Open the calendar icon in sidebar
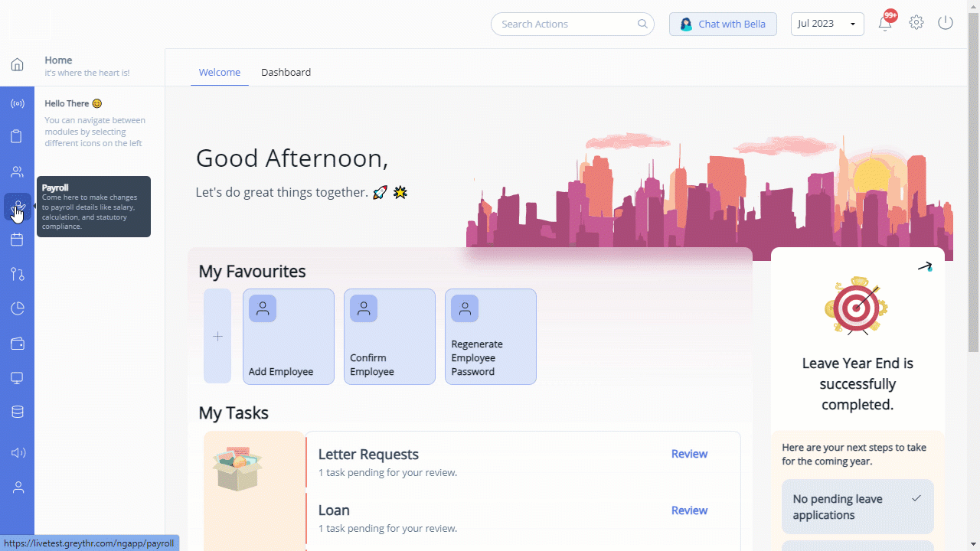980x551 pixels. 17,240
